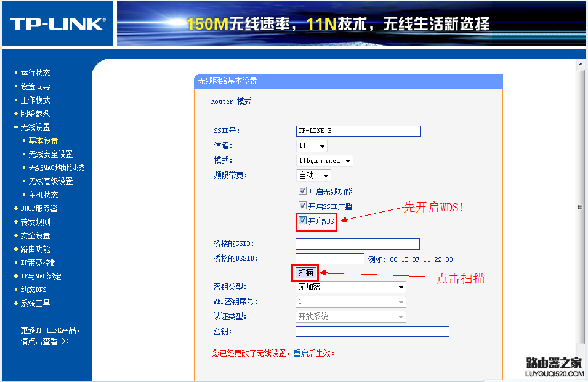This screenshot has height=382, width=588.
Task: Enable the 开启WDS checkbox
Action: pyautogui.click(x=302, y=220)
